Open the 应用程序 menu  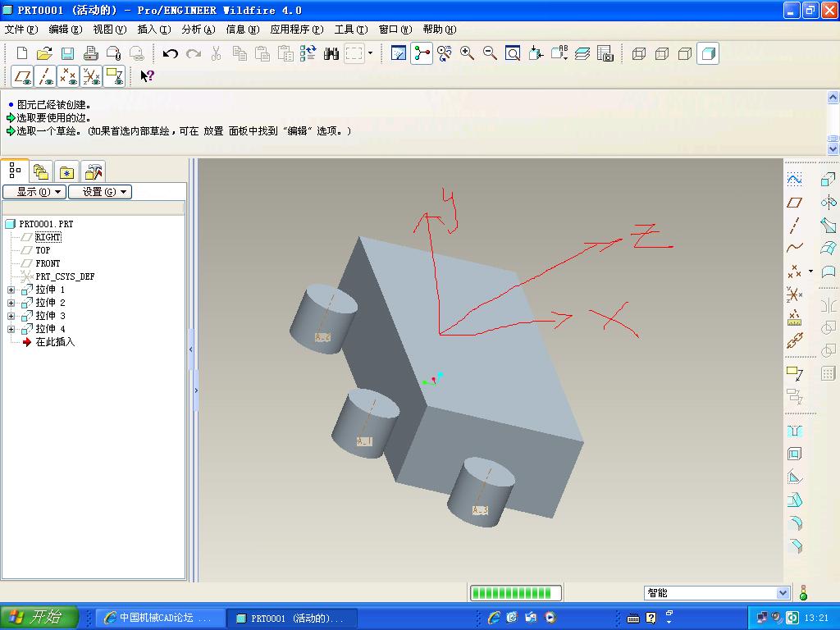[297, 30]
